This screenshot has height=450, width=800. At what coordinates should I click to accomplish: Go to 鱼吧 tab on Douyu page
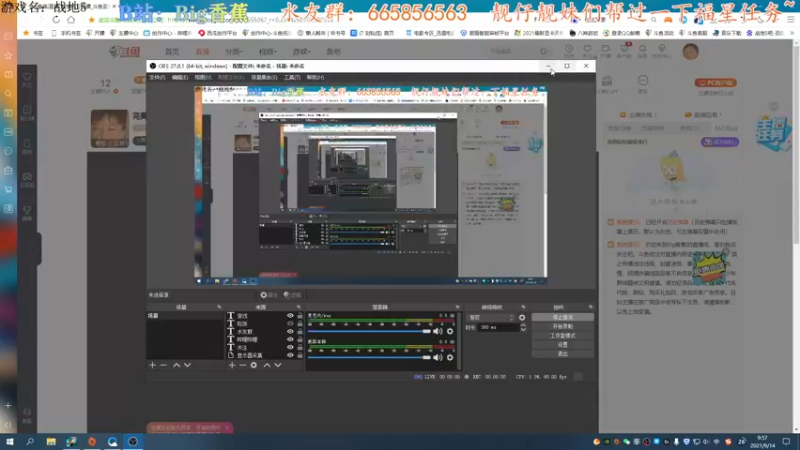pos(333,52)
